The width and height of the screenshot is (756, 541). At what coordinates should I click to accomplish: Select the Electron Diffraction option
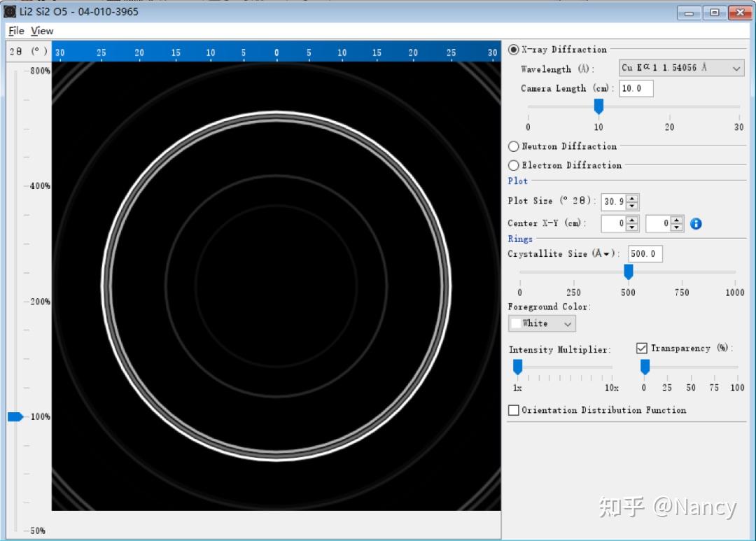point(514,166)
